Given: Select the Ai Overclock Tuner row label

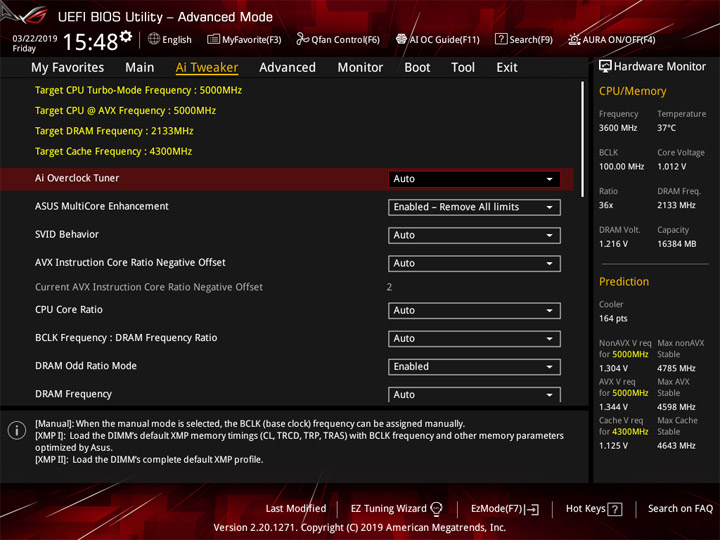Looking at the screenshot, I should click(77, 178).
